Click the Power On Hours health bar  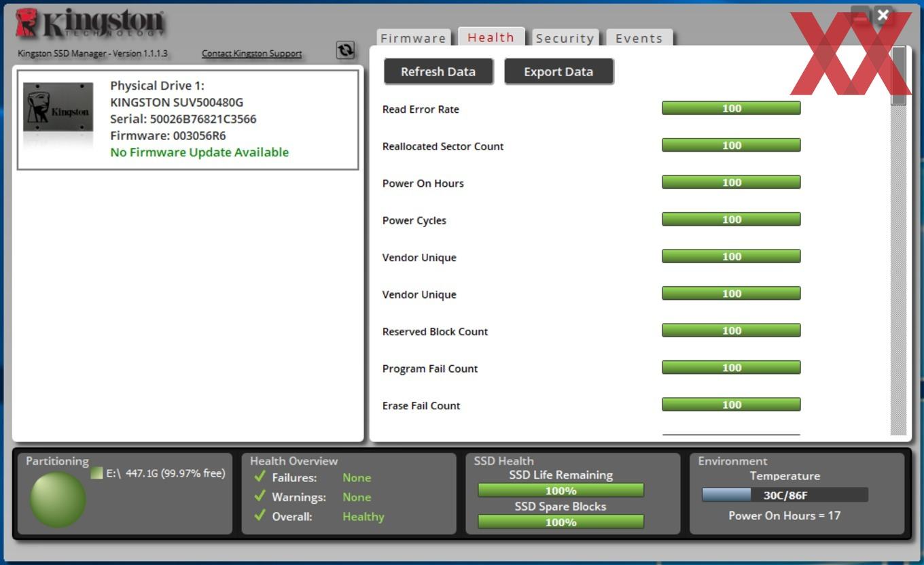pyautogui.click(x=731, y=182)
